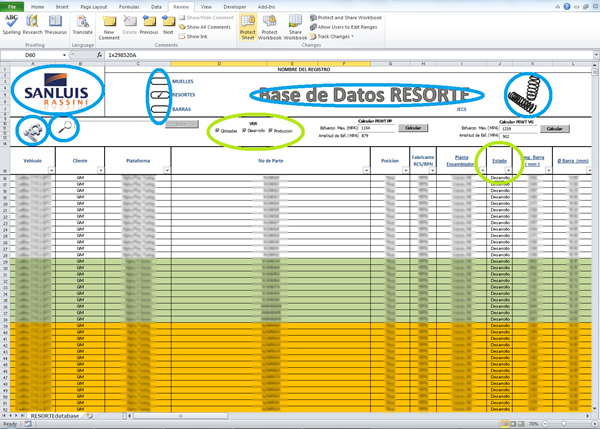Open the Research pane

(x=33, y=25)
